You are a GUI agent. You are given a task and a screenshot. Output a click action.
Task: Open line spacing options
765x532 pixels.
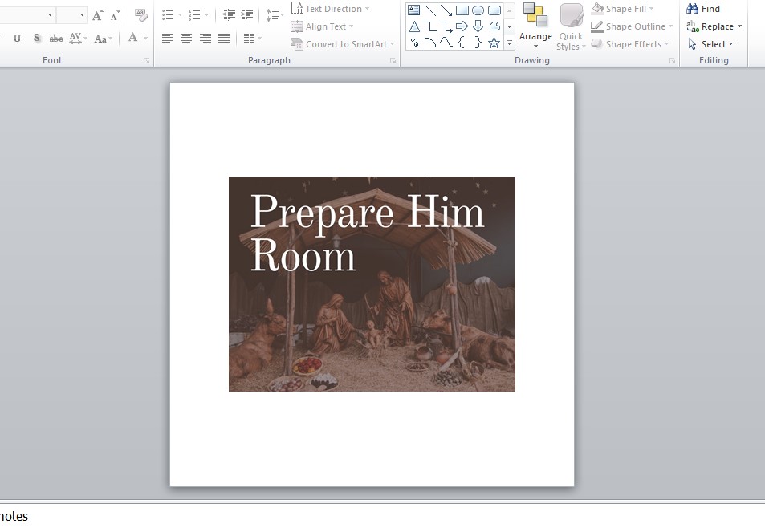(x=275, y=15)
